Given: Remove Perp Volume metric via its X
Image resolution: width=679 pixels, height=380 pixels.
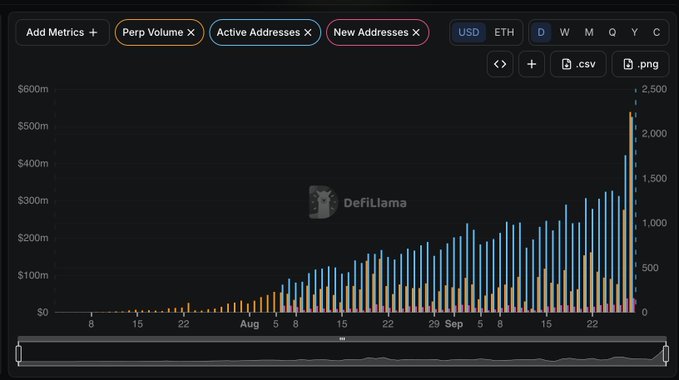Looking at the screenshot, I should (x=191, y=32).
